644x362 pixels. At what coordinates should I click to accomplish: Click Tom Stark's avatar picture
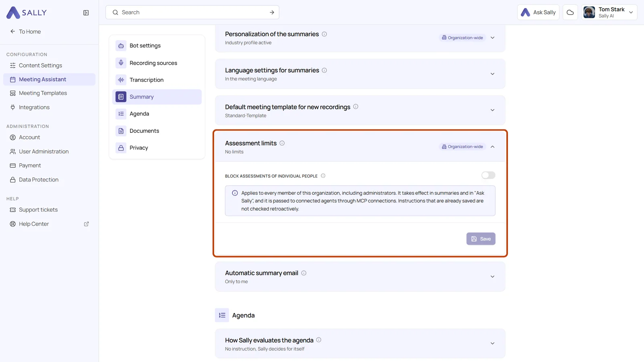coord(589,12)
